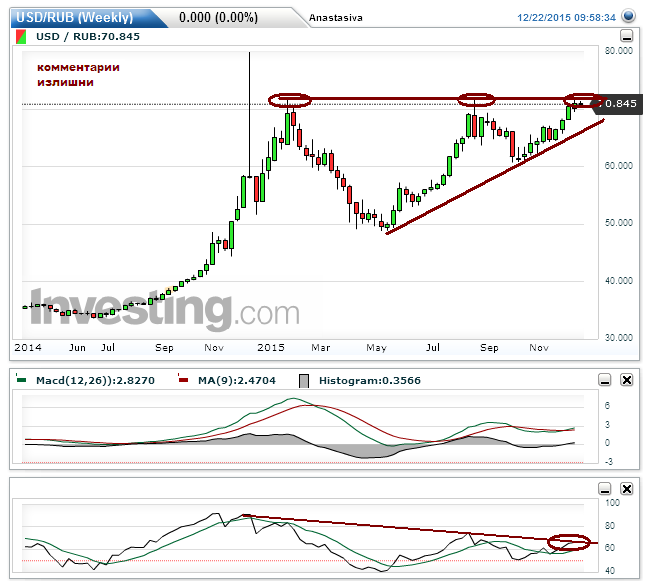Click the 12/22/2015 timestamp in header

coord(566,18)
